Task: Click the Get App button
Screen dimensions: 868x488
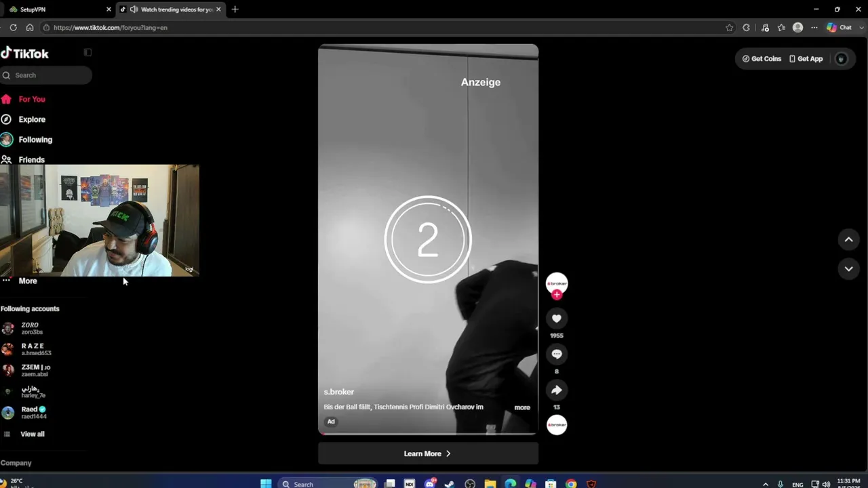Action: [806, 59]
